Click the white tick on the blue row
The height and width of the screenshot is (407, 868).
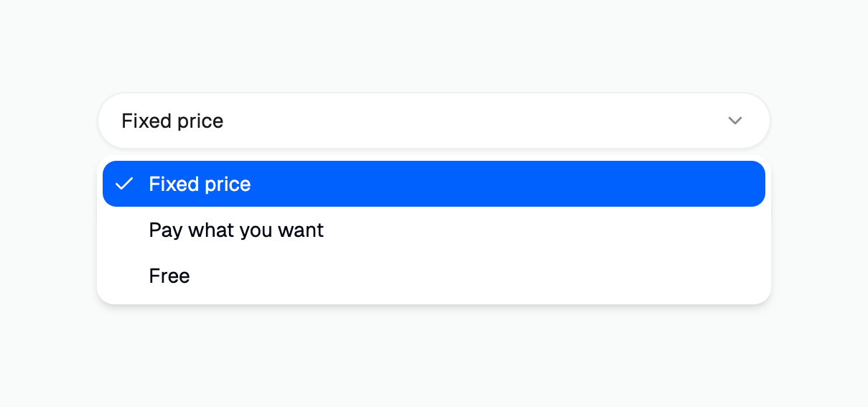coord(124,184)
